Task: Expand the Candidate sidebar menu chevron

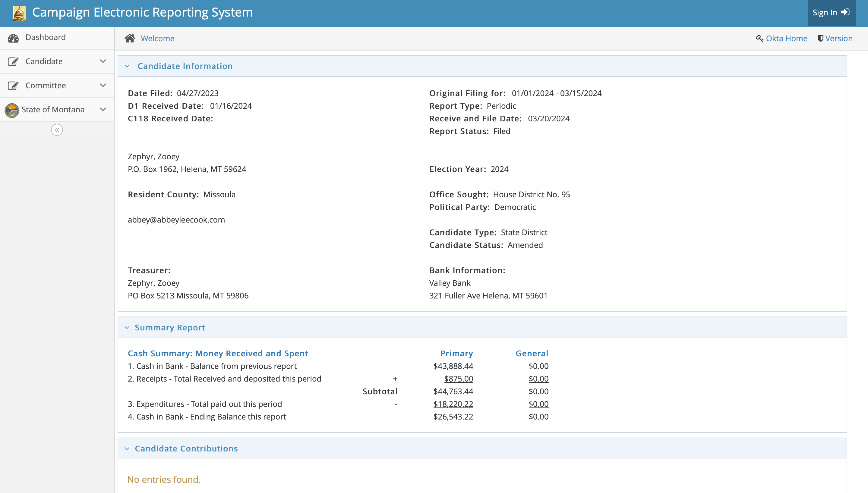Action: tap(103, 61)
